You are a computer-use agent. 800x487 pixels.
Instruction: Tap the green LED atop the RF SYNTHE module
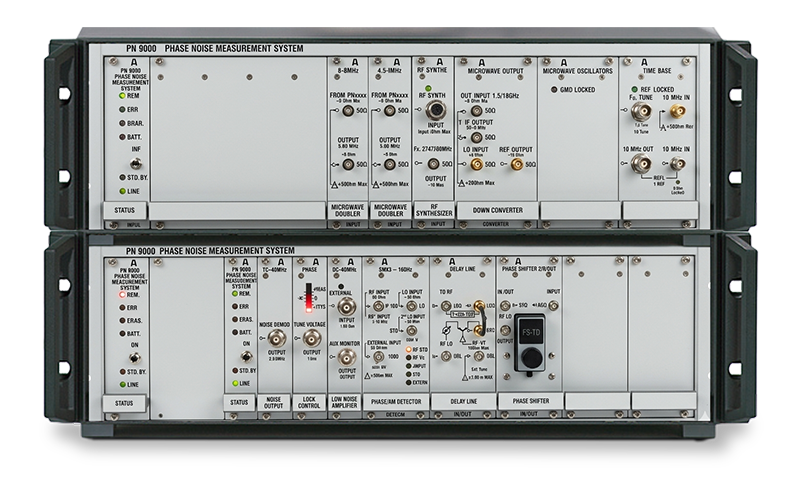point(429,88)
